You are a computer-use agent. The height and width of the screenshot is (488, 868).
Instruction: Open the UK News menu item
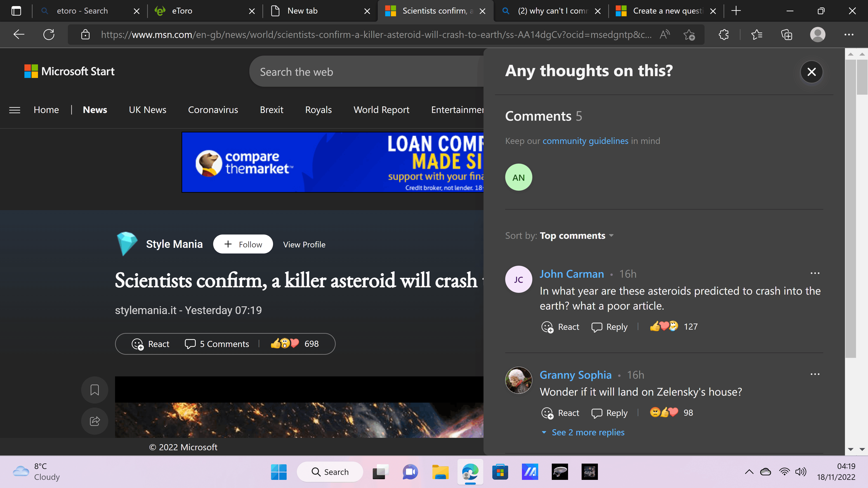[x=148, y=110]
